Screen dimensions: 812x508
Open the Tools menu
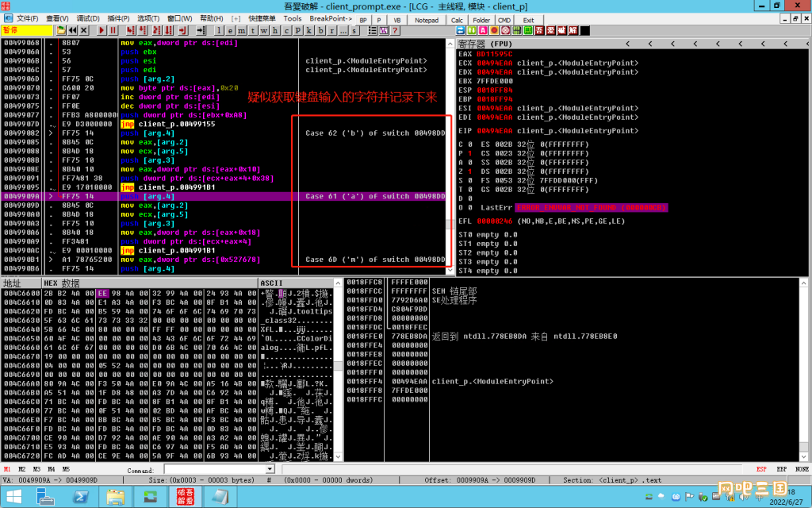point(293,19)
